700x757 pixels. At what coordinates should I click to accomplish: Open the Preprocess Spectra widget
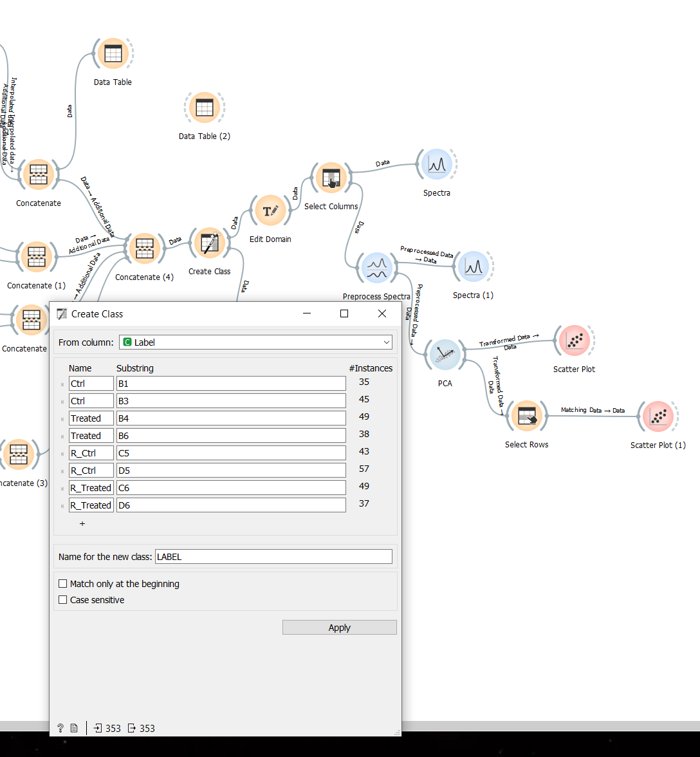point(376,268)
